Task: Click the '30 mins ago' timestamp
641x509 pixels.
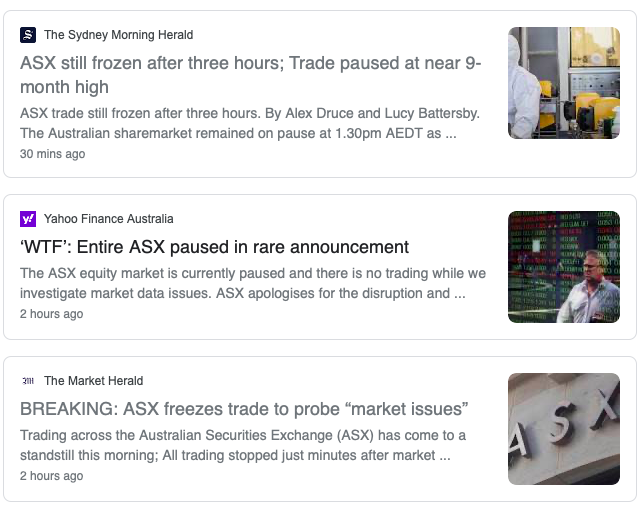Action: pyautogui.click(x=52, y=154)
